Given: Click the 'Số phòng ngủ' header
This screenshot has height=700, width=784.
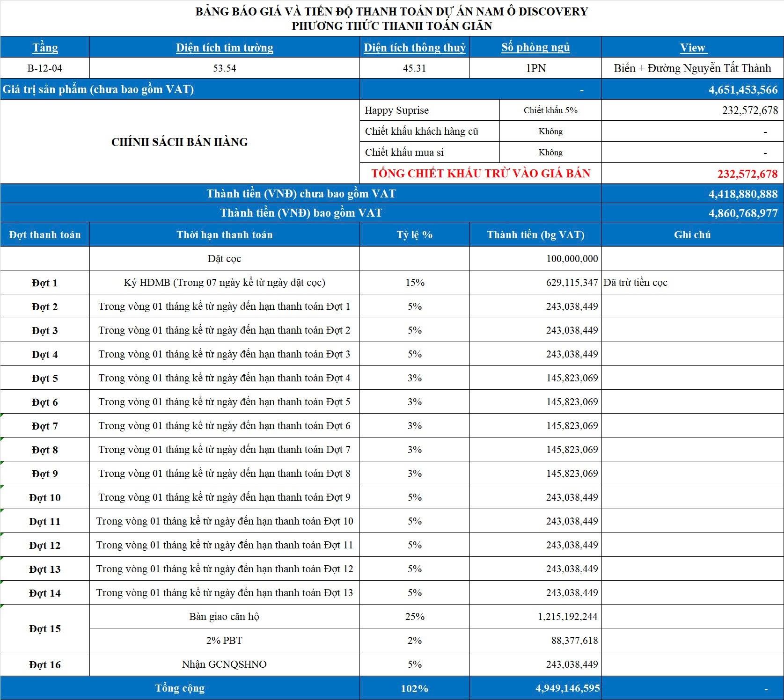Looking at the screenshot, I should [x=535, y=47].
